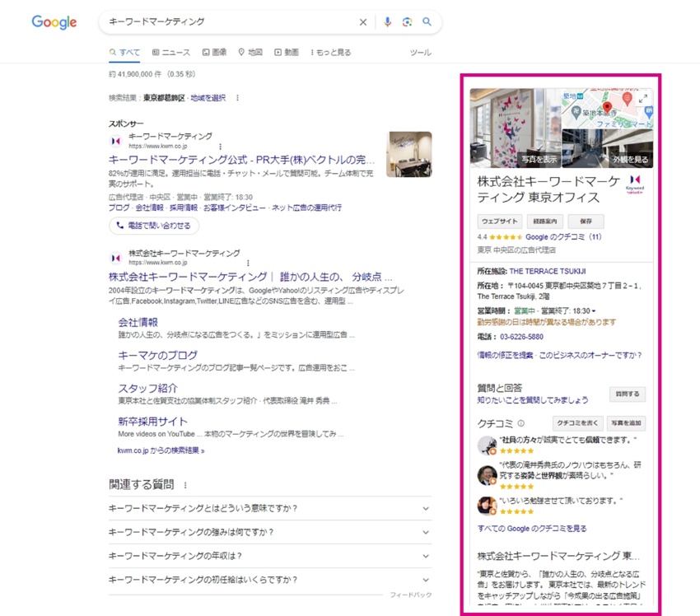This screenshot has width=700, height=616.
Task: Expand キーワードマーケティングの初任給はいくらですか question
Action: click(x=270, y=580)
